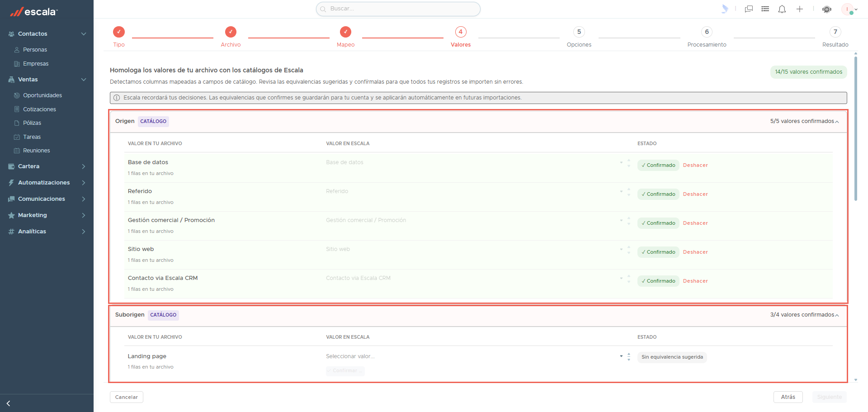Expand the Analíticas menu chevron
This screenshot has width=868, height=412.
click(84, 232)
